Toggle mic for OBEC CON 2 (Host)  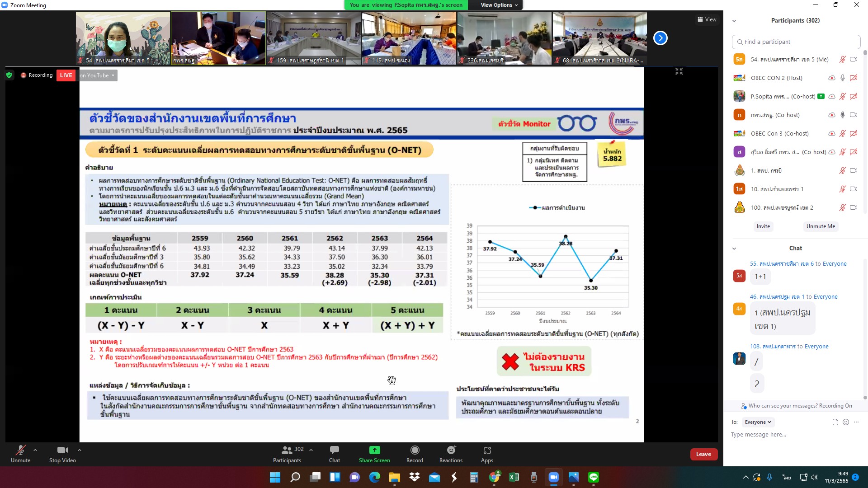pos(843,78)
